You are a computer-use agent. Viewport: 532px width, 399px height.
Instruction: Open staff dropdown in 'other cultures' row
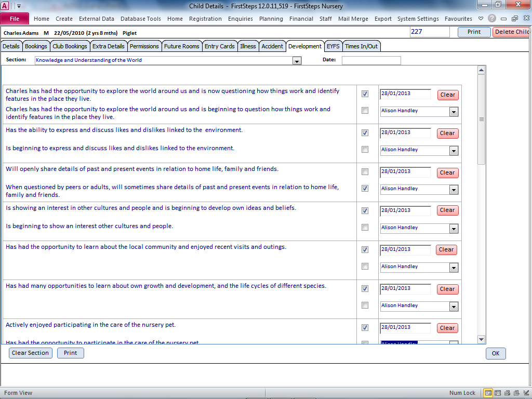(454, 229)
